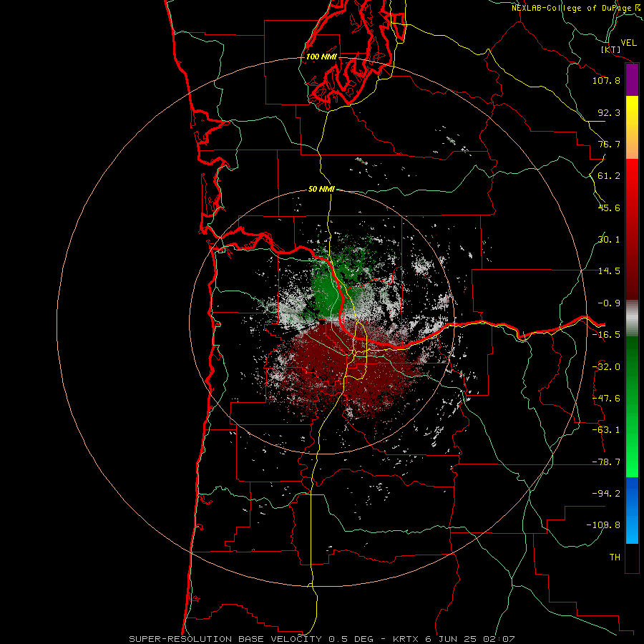
Task: Click the Super-Resolution Base Velocity caption text
Action: 321,639
